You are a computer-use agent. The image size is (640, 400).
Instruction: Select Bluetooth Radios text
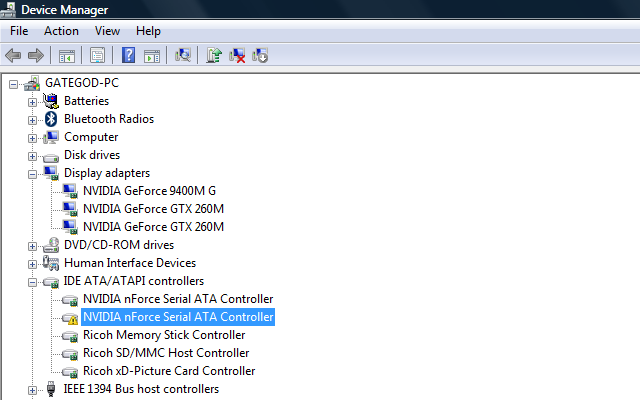(x=109, y=119)
